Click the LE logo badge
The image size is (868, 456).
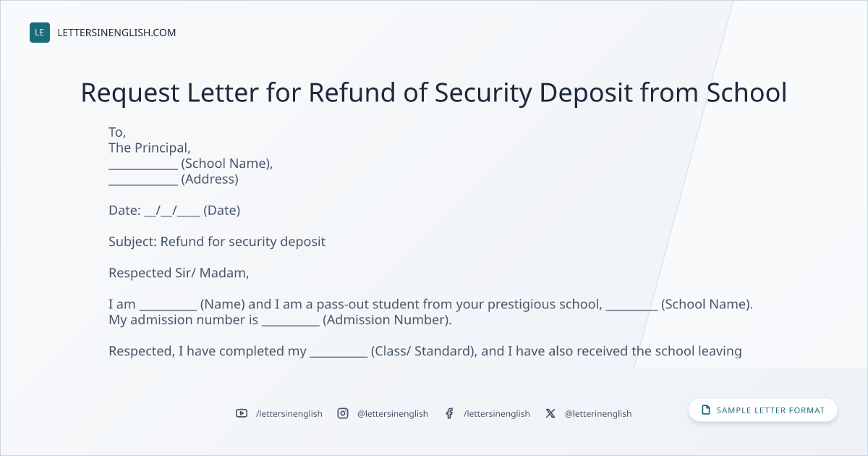tap(40, 33)
